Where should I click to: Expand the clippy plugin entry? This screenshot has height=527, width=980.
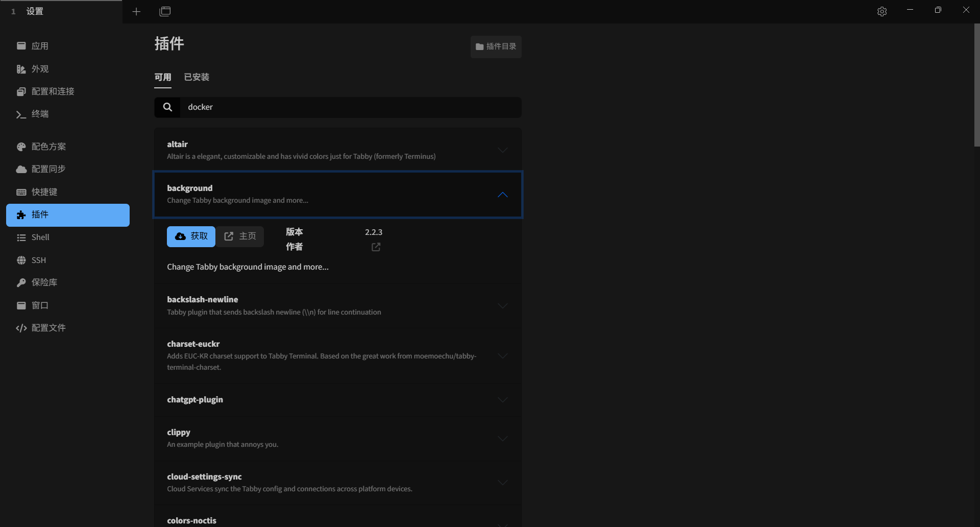click(x=503, y=439)
